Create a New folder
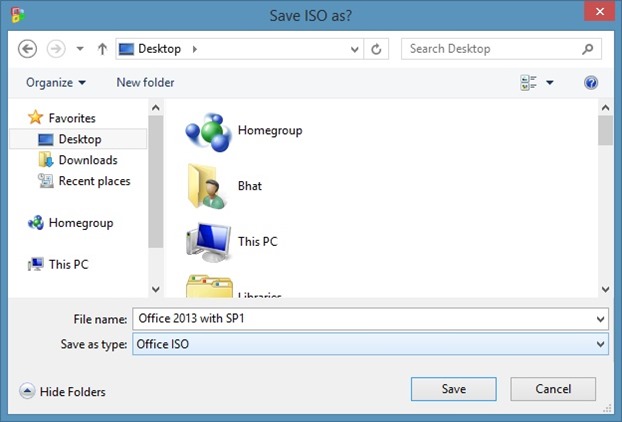This screenshot has width=622, height=422. (x=145, y=82)
